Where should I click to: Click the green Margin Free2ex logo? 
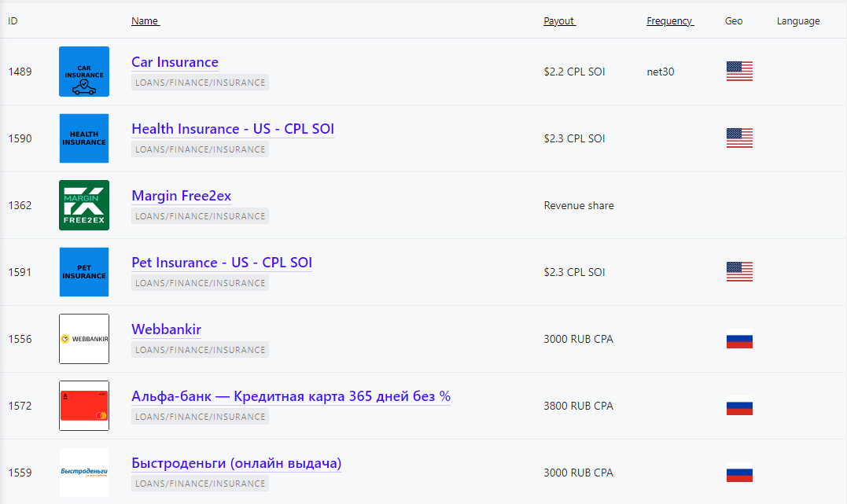tap(83, 205)
